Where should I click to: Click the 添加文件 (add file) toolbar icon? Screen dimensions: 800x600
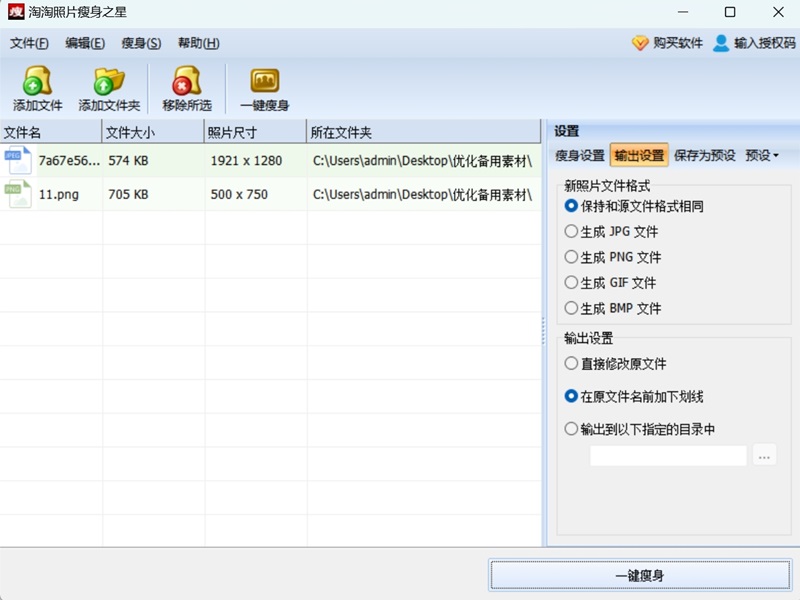pos(37,81)
